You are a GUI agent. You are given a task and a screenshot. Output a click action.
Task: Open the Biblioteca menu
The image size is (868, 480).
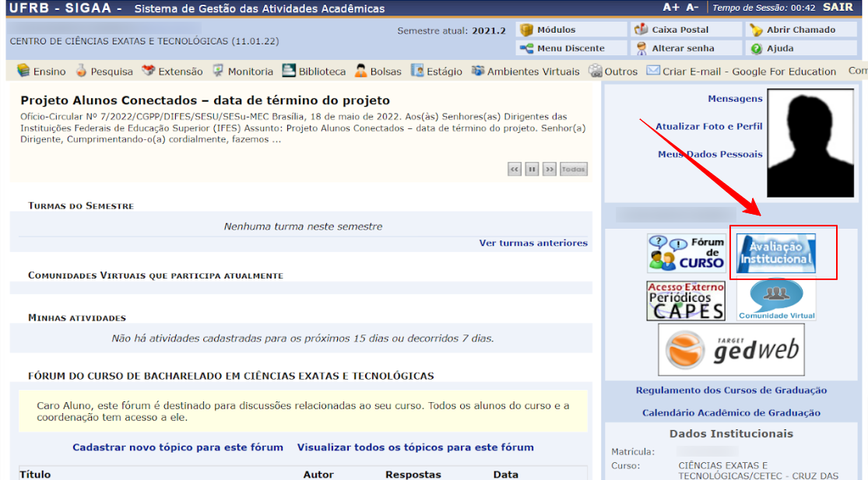click(x=314, y=72)
